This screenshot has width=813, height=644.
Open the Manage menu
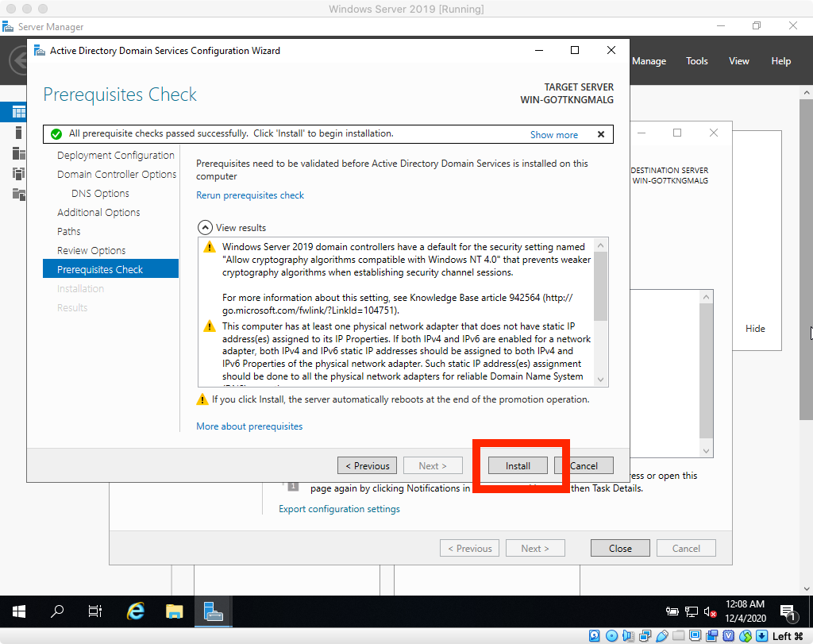click(649, 61)
